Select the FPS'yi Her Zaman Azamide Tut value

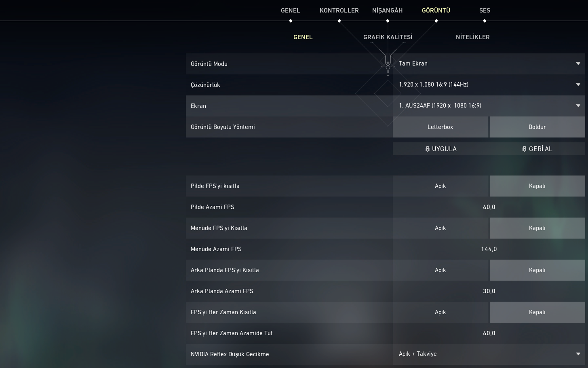tap(489, 333)
